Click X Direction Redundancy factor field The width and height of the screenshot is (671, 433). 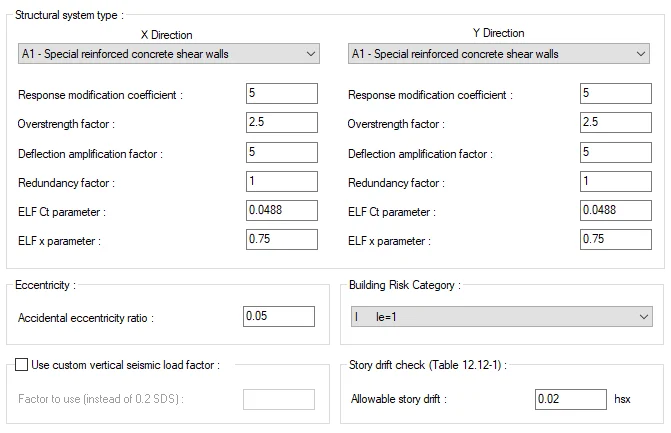click(282, 181)
